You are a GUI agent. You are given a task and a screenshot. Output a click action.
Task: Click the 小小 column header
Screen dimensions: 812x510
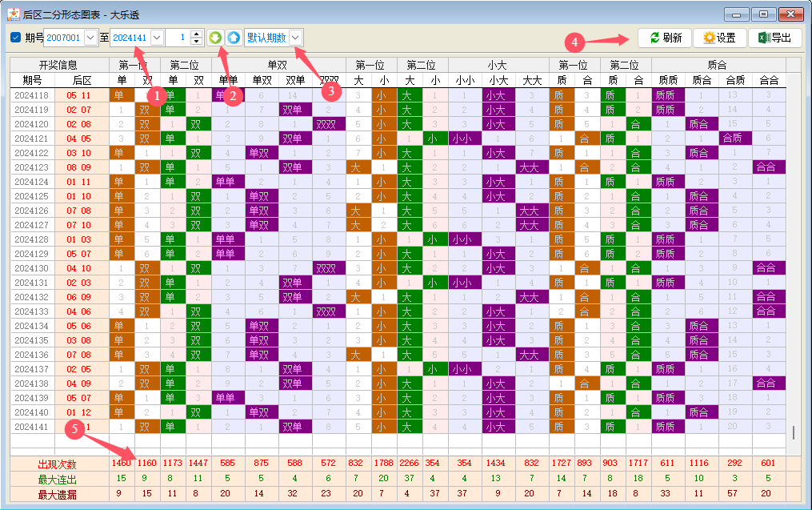(465, 80)
